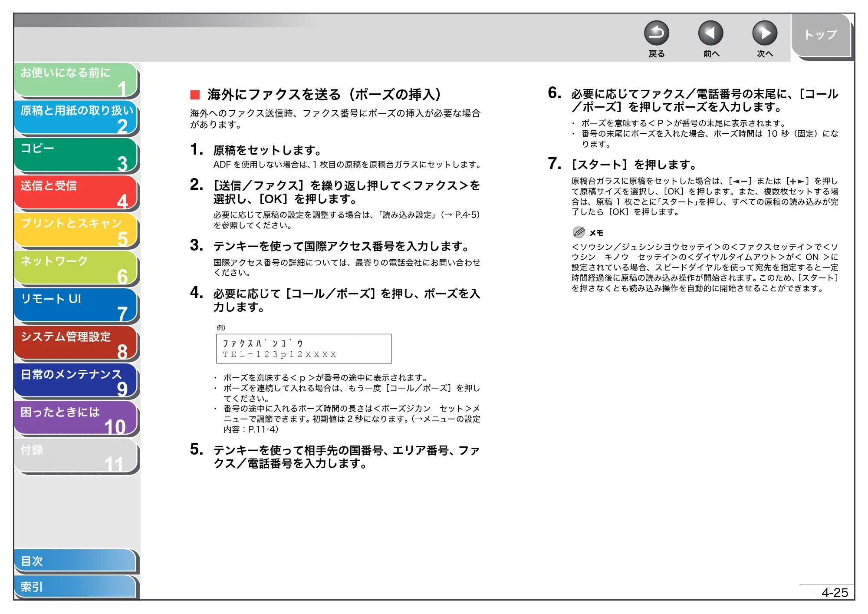Image resolution: width=868 pixels, height=614 pixels.
Task: Open chapter 10 困ったときには
Action: [x=76, y=419]
